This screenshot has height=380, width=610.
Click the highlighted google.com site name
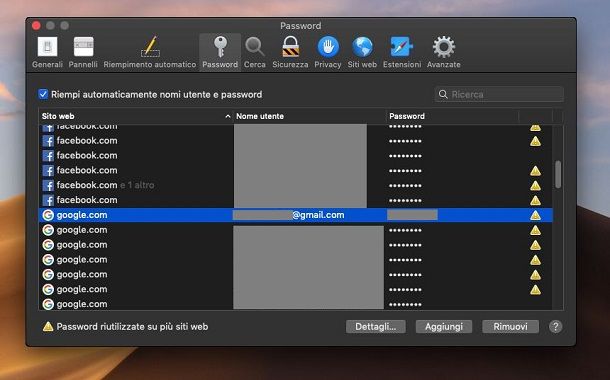(x=82, y=215)
